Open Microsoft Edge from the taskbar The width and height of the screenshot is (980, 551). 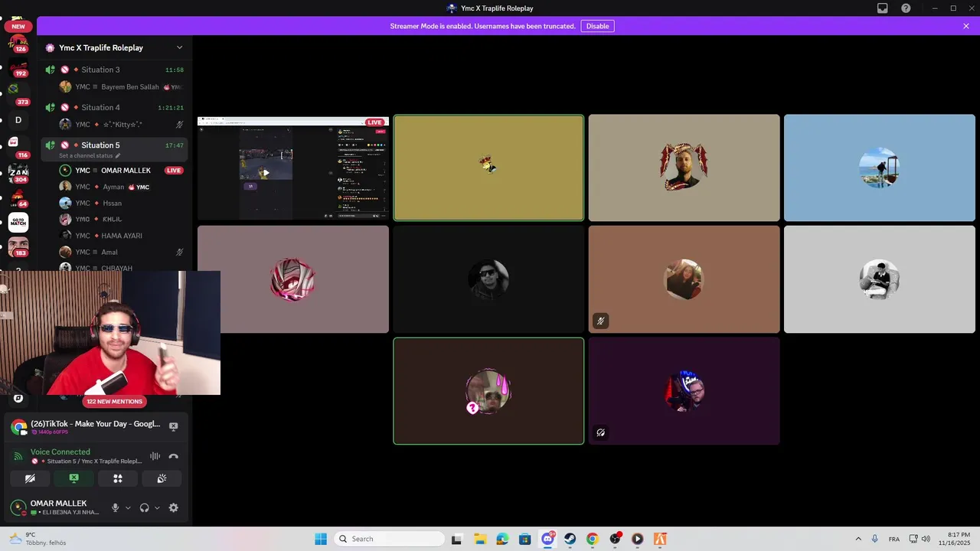[502, 539]
